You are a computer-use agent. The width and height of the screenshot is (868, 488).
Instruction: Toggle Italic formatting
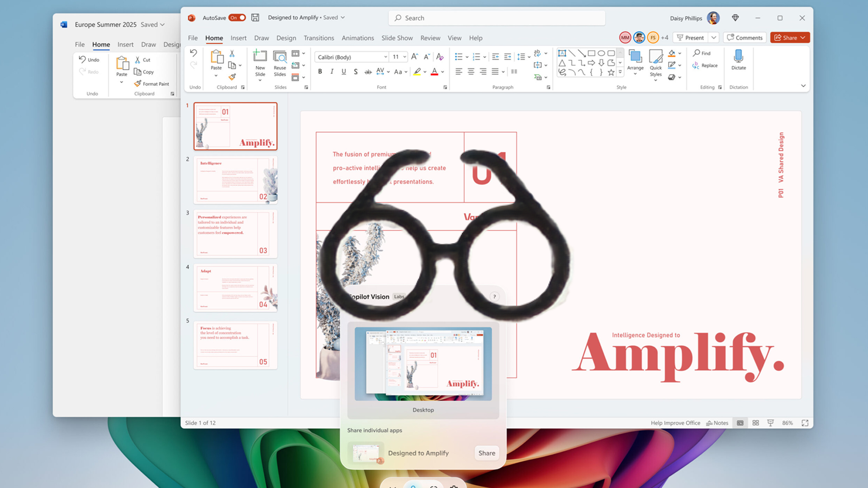point(332,71)
